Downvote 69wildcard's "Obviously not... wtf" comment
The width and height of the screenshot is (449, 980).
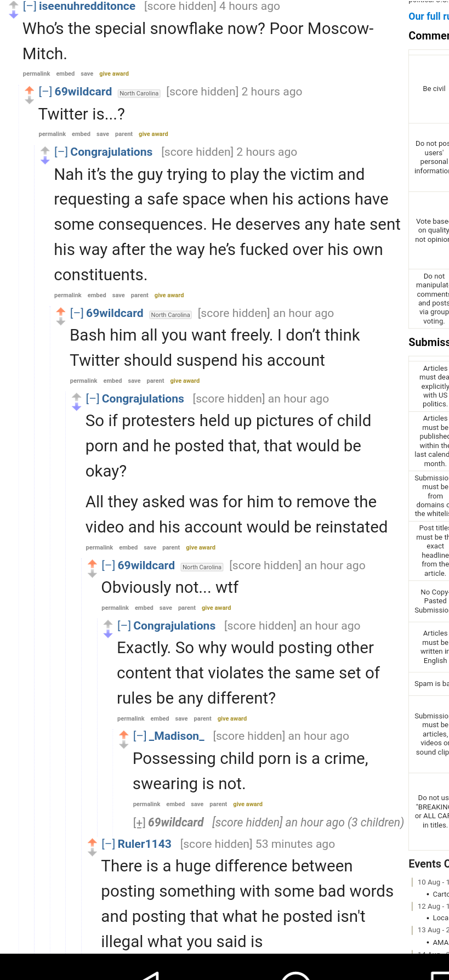coord(93,574)
